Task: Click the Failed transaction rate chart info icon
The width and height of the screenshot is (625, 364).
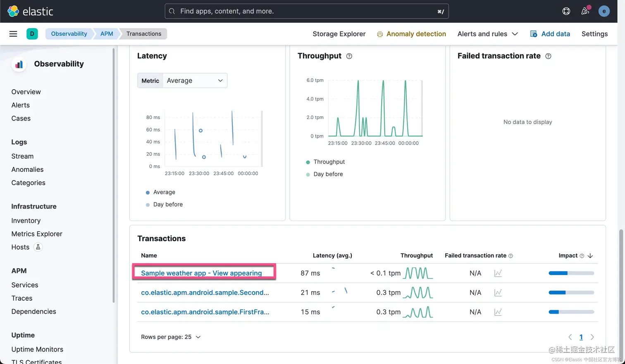Action: (548, 56)
